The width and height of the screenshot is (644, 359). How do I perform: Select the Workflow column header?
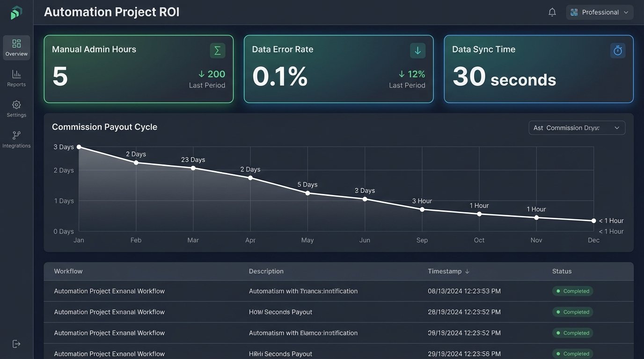coord(68,271)
